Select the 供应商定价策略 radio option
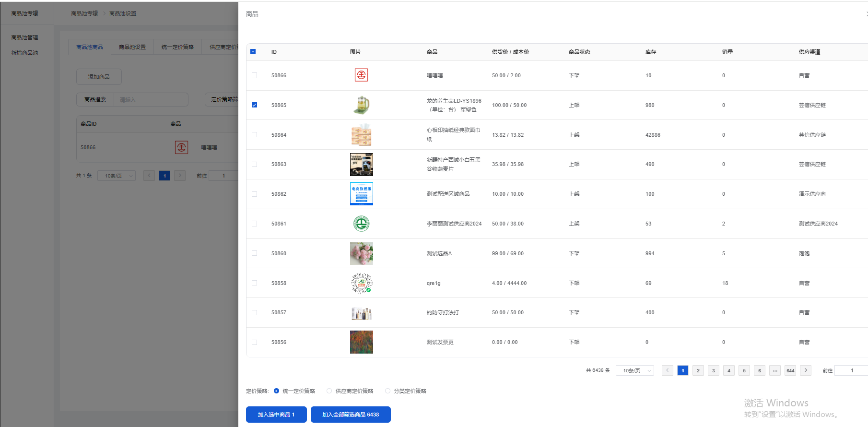 329,391
